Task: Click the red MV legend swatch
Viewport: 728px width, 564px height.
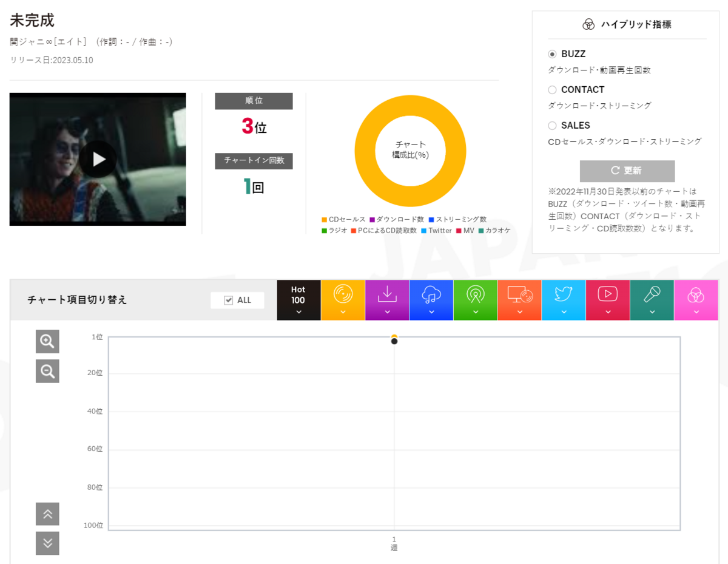Action: (x=459, y=231)
